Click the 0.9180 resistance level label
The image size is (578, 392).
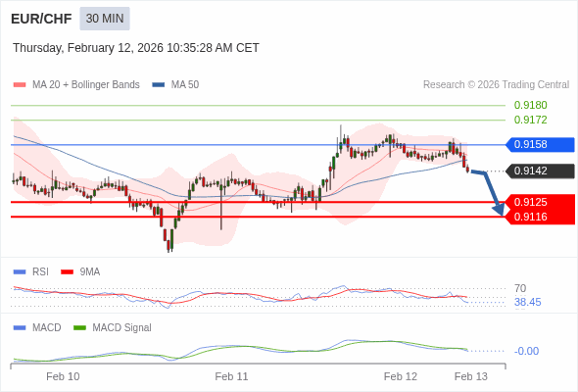530,105
